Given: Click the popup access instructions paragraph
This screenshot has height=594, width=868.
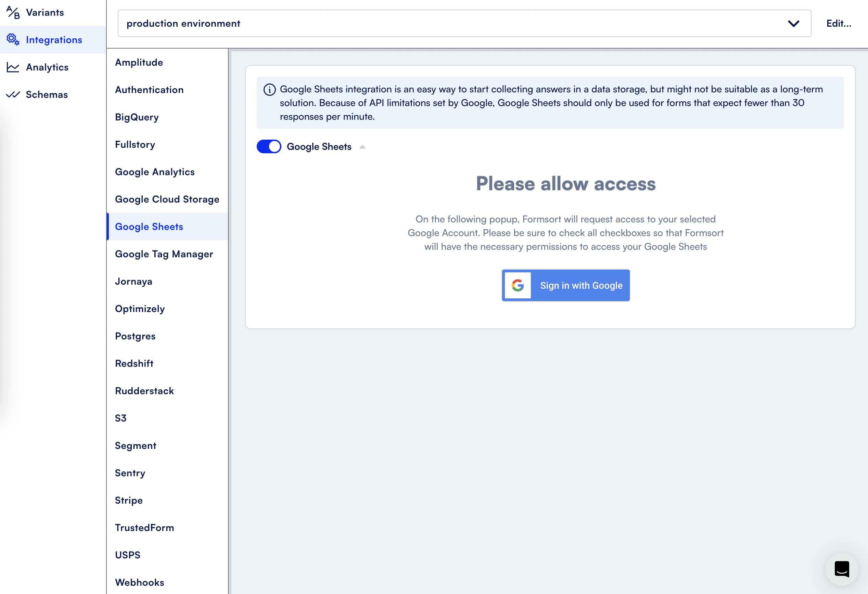Looking at the screenshot, I should 565,233.
